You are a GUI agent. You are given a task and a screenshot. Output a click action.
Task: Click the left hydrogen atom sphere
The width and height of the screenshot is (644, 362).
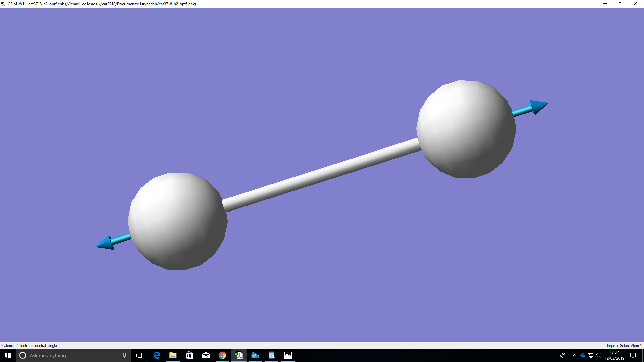pyautogui.click(x=177, y=221)
